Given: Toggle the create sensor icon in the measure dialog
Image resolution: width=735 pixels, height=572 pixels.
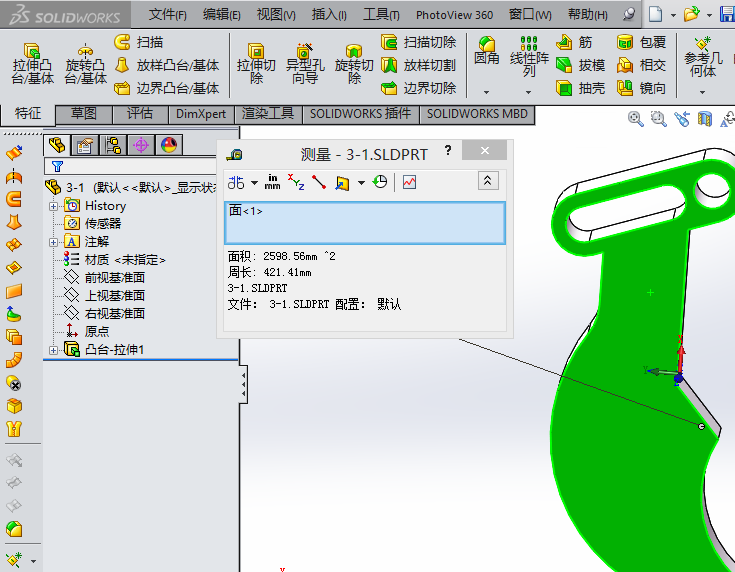Looking at the screenshot, I should [x=410, y=181].
